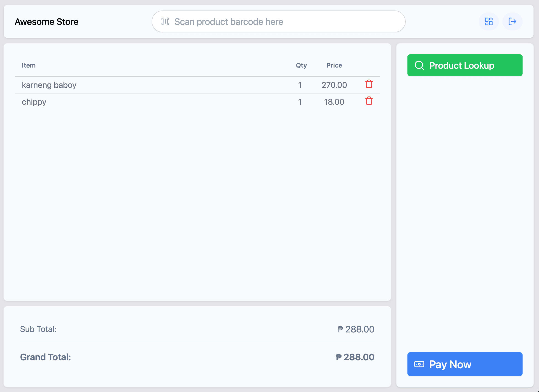Screen dimensions: 539x392
Task: Click the Qty column header
Action: (301, 65)
